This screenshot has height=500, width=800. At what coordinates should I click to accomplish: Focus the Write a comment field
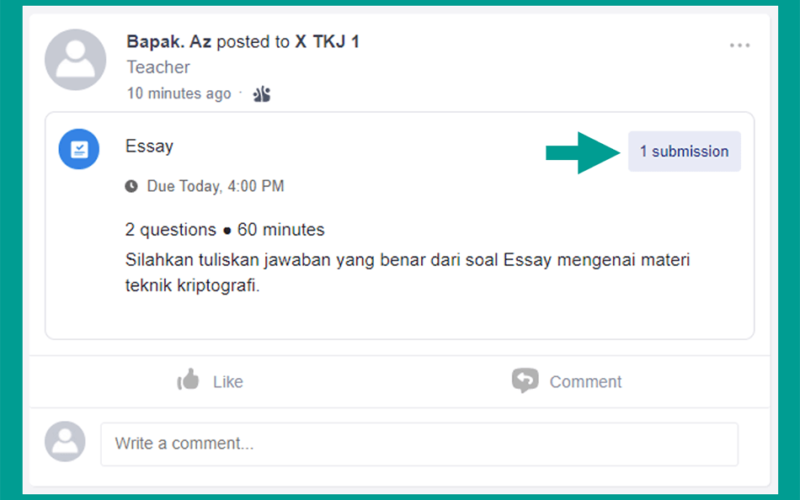point(419,444)
